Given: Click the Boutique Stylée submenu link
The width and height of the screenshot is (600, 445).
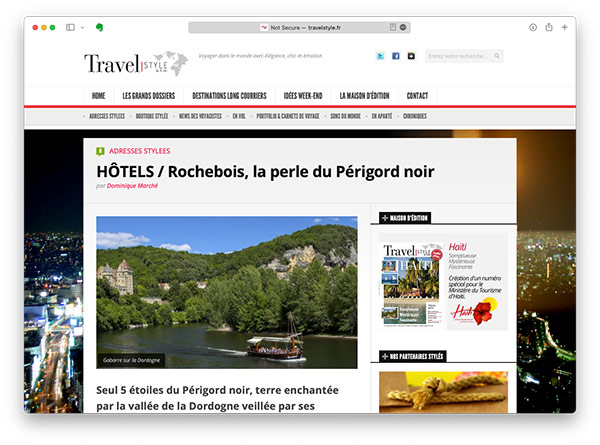Looking at the screenshot, I should point(152,116).
